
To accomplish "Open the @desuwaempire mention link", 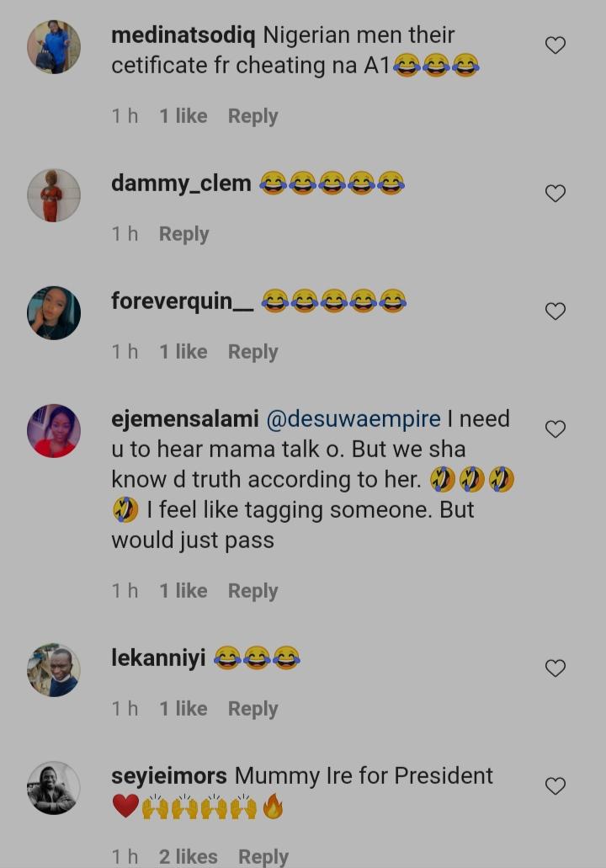I will click(x=353, y=418).
